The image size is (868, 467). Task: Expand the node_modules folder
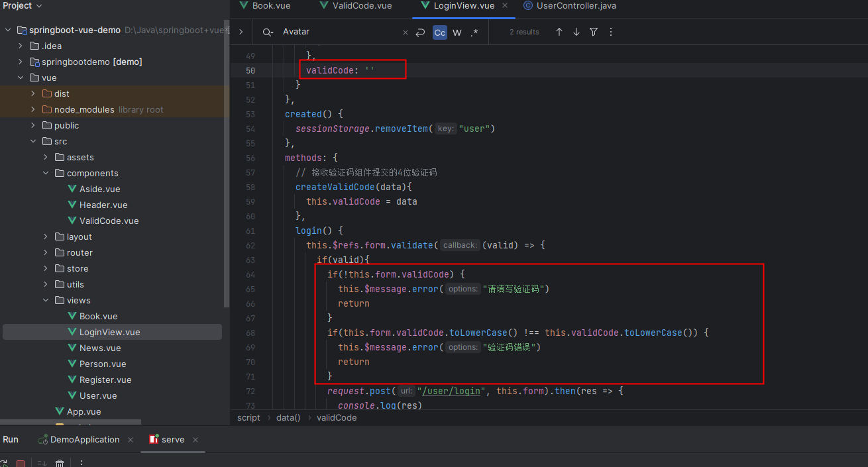pos(33,109)
